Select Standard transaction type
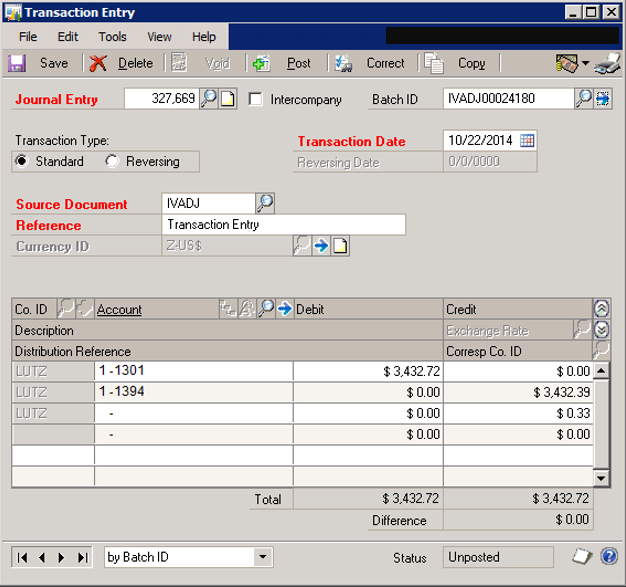The height and width of the screenshot is (587, 626). click(x=22, y=161)
